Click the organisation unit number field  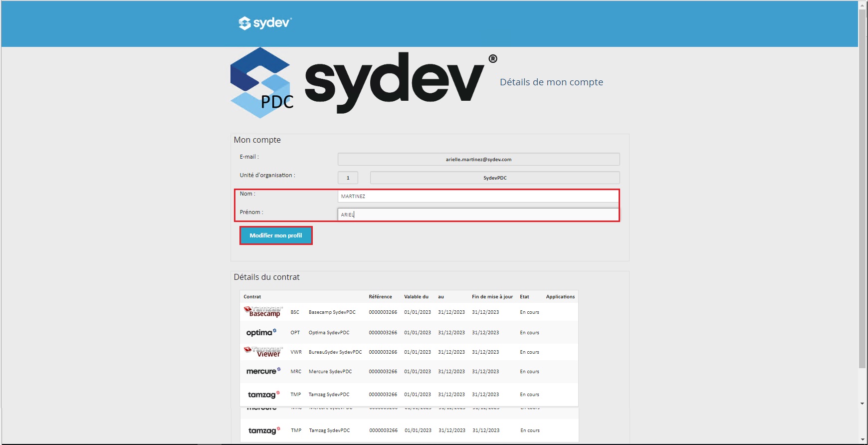(348, 178)
